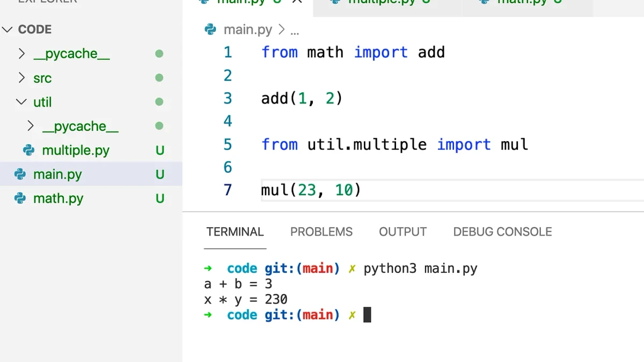This screenshot has width=644, height=362.
Task: Click on 'from math import add' code line
Action: click(x=353, y=52)
